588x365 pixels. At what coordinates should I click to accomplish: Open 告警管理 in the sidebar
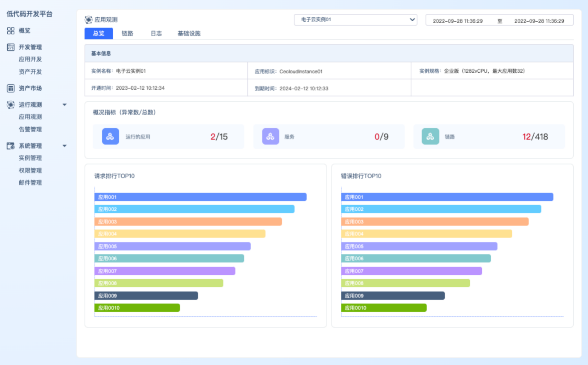[x=30, y=130]
